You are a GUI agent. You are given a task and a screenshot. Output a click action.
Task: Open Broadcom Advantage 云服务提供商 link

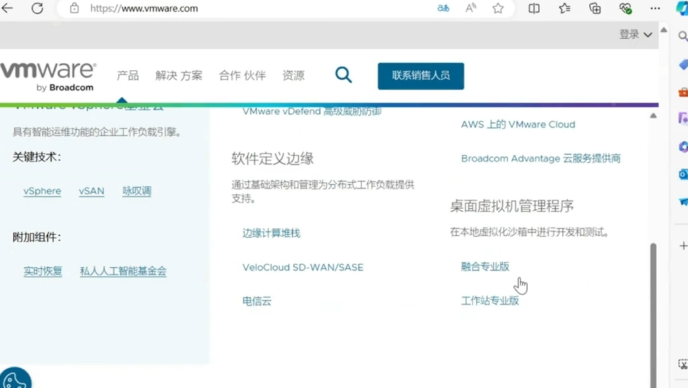tap(541, 158)
